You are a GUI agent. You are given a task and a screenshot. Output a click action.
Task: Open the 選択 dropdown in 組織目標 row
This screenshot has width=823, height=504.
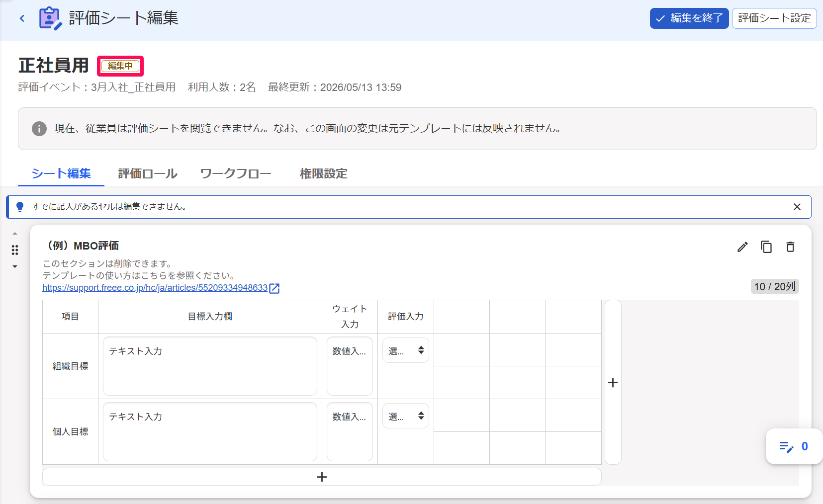click(x=406, y=350)
